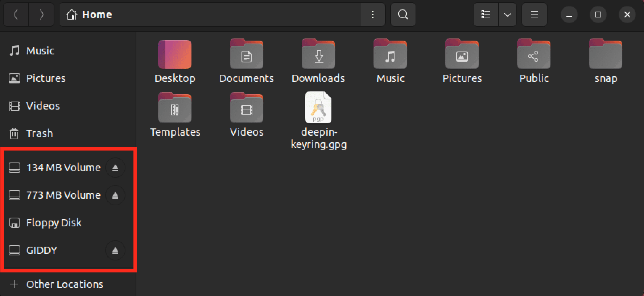The height and width of the screenshot is (296, 644).
Task: Open Other Locations in the sidebar
Action: pos(68,284)
